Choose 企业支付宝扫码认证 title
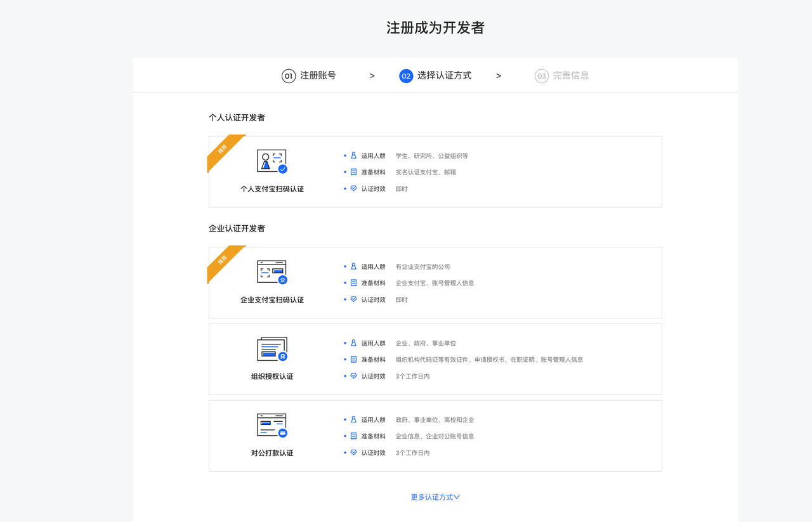 (272, 300)
